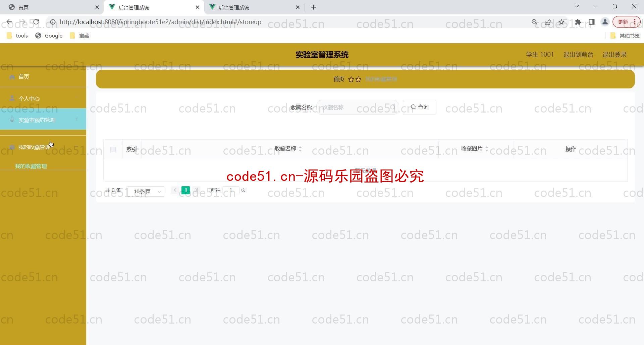Toggle browser side panel icon
Screen dimensions: 644x345
click(591, 22)
